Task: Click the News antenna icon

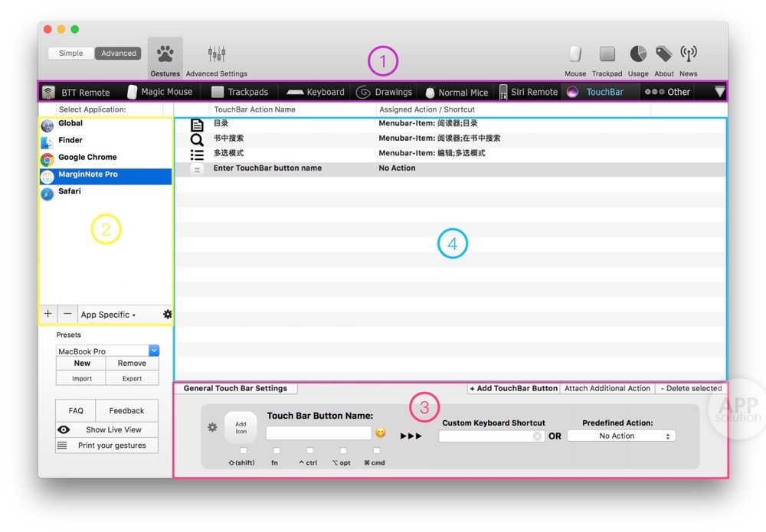Action: tap(688, 54)
